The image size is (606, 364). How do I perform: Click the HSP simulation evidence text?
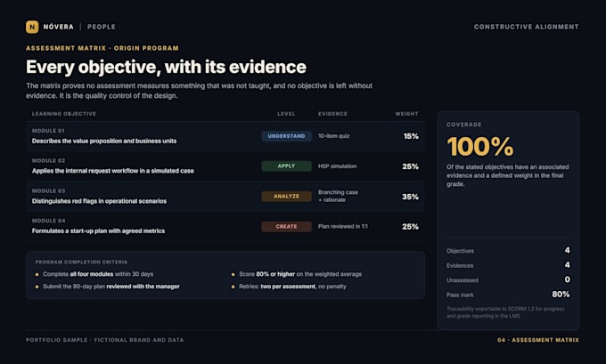pos(338,166)
